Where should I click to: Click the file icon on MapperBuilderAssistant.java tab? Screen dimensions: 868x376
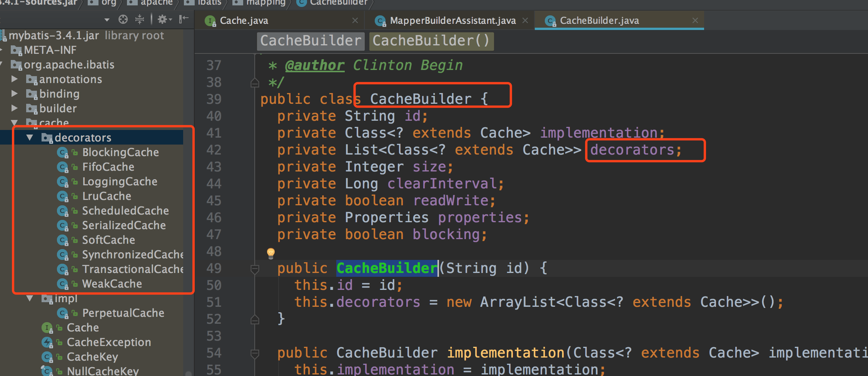(x=381, y=21)
